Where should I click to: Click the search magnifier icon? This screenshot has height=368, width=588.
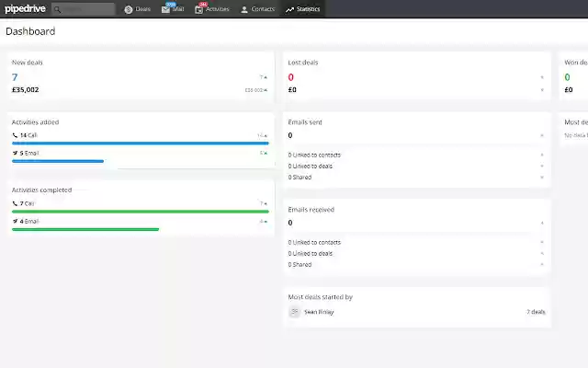point(57,9)
